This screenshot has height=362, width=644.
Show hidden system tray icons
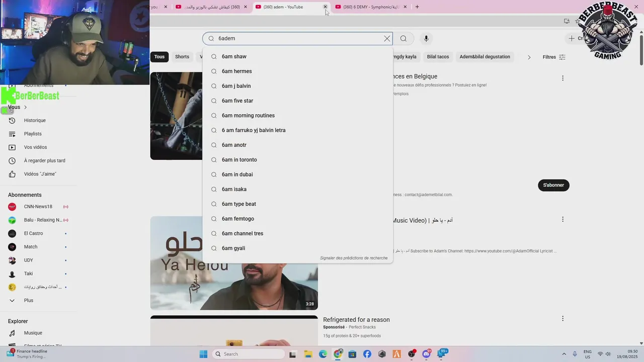click(563, 354)
